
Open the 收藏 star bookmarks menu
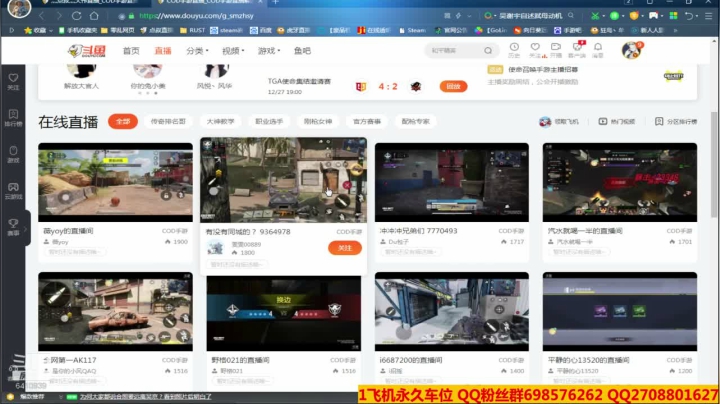click(x=38, y=30)
